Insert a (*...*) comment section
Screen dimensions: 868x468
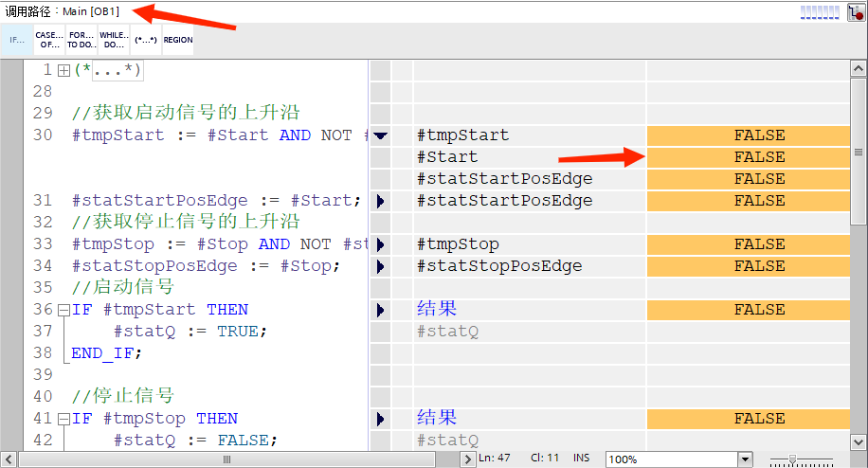[145, 40]
